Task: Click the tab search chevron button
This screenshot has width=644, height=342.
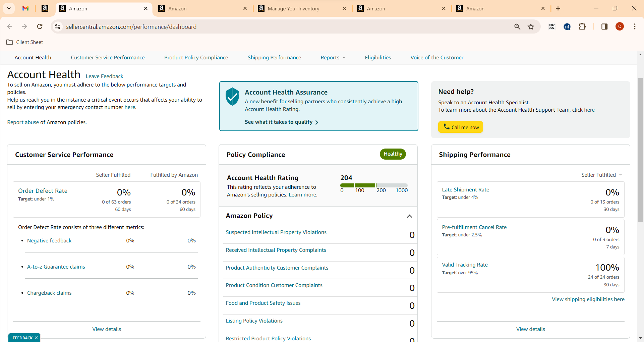Action: (x=9, y=8)
